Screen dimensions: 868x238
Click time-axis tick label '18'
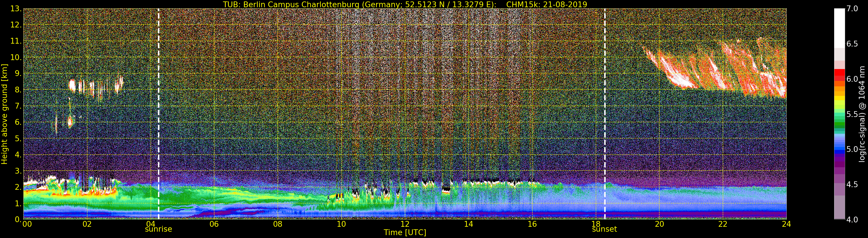point(596,224)
